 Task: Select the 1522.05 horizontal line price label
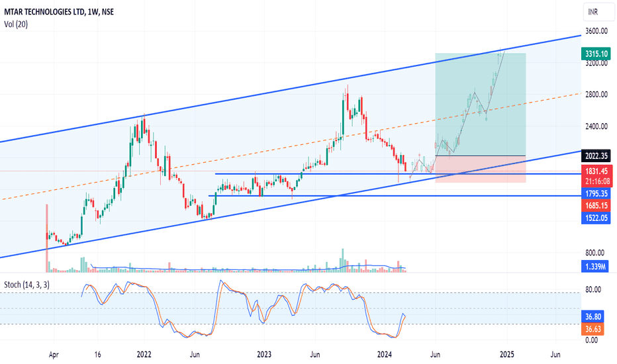(596, 218)
